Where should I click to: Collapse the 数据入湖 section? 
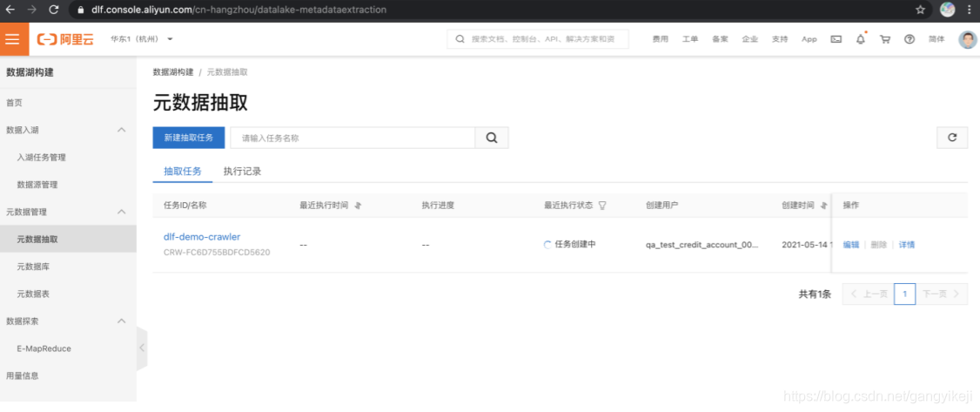click(122, 130)
